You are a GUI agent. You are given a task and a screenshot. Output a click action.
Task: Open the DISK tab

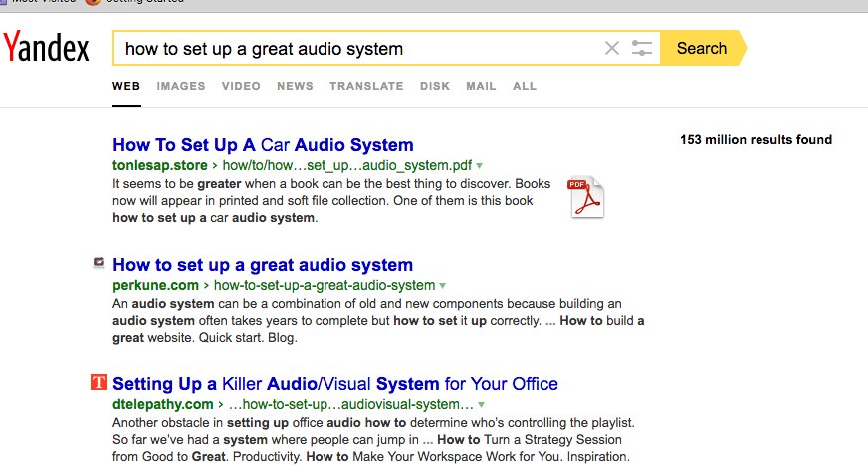pos(435,86)
